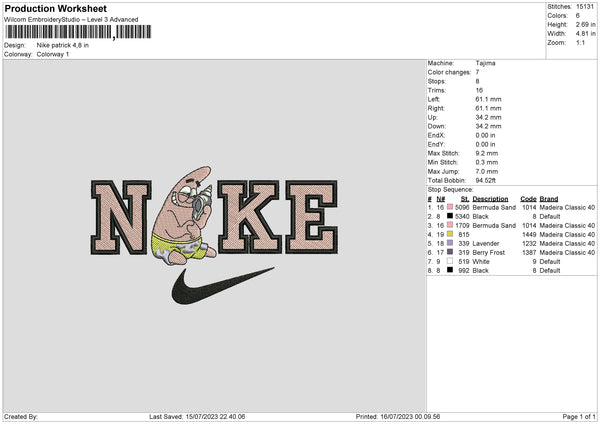Click the 'N#' column header
600x424 pixels.
pyautogui.click(x=440, y=199)
